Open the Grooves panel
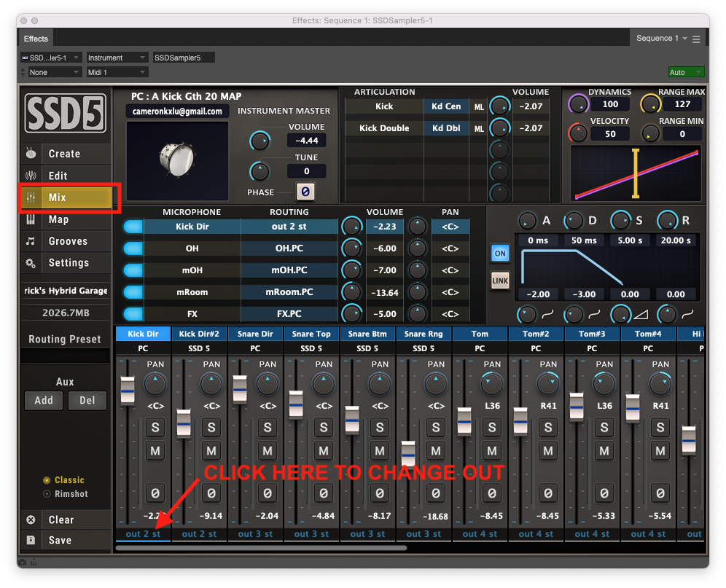Viewport: 726px width, 588px height. tap(66, 241)
